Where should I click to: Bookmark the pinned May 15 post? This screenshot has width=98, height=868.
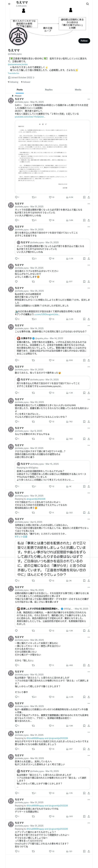tap(84, 197)
